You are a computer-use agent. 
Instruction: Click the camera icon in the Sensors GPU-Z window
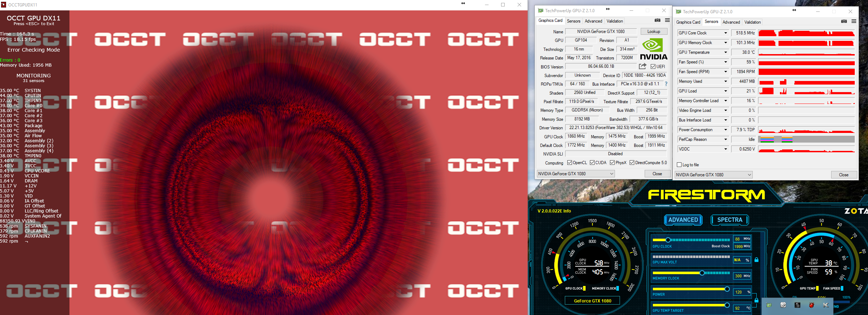844,22
